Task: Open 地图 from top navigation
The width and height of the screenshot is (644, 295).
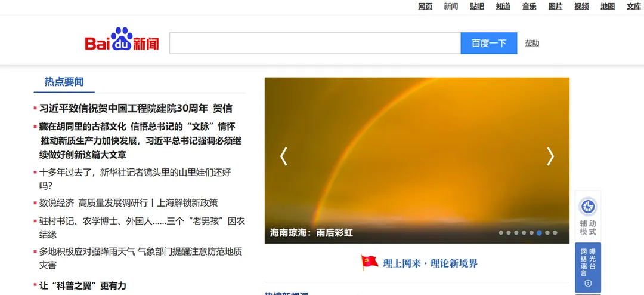Action: 608,6
